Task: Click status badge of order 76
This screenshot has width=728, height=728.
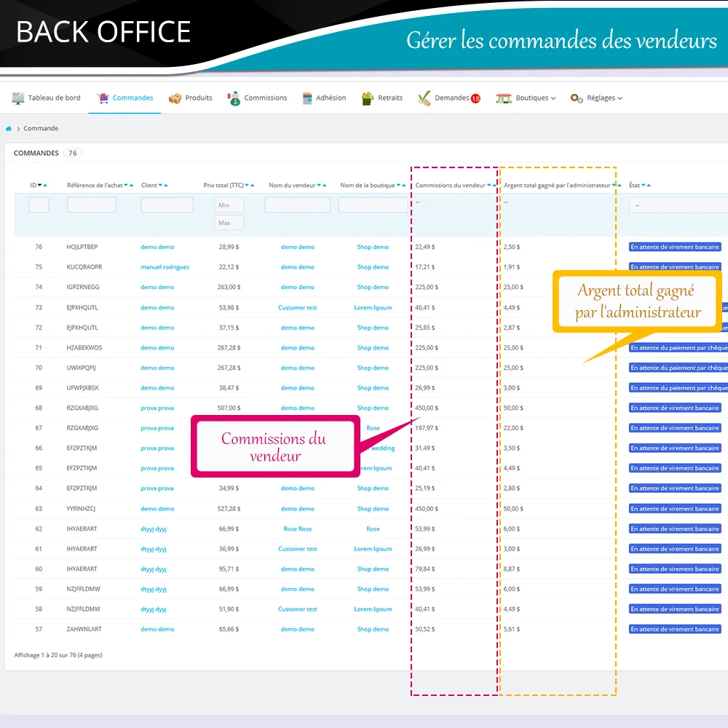Action: 675,247
